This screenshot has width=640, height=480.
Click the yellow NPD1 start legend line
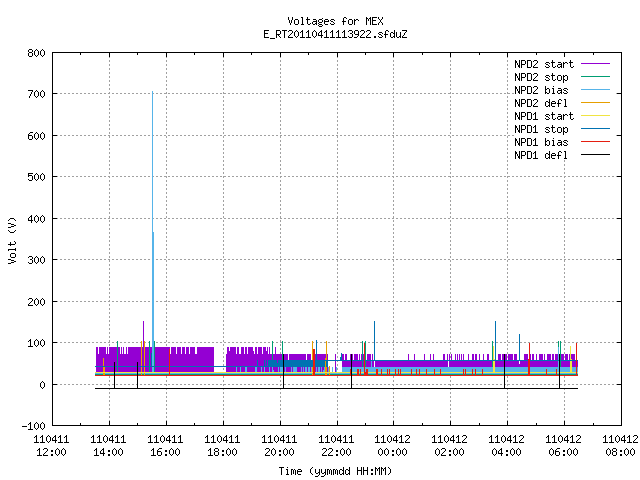coord(595,116)
